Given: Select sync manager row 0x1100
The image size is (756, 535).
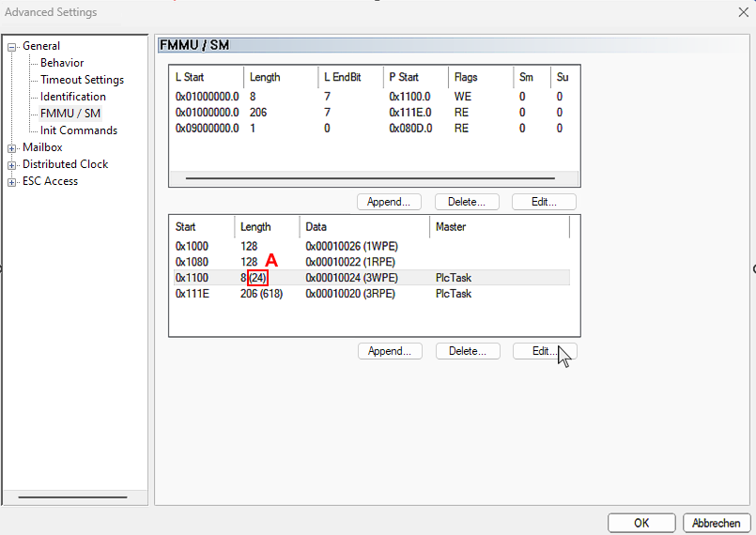Looking at the screenshot, I should tap(371, 278).
